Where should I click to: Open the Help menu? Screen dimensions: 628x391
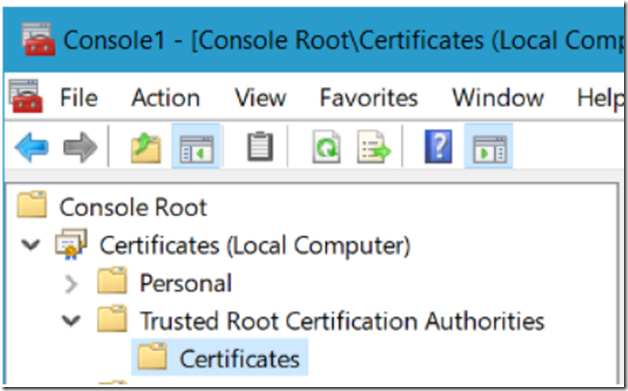pyautogui.click(x=600, y=98)
